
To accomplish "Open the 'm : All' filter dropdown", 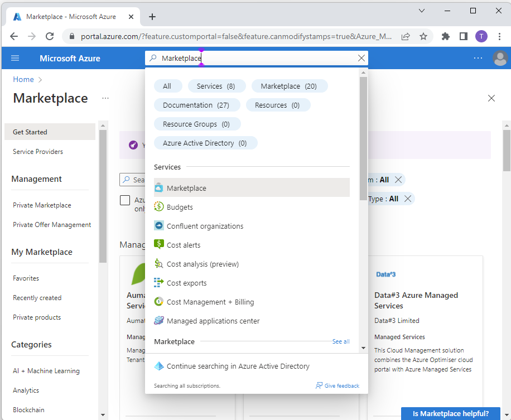I will (378, 180).
